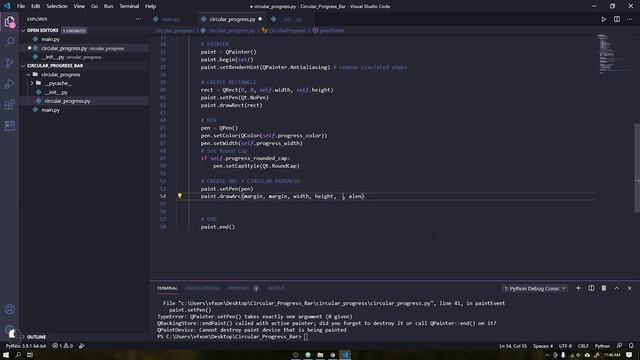Open __init__.py in the Open Editors list
Screen dimensions: 640x360
coord(53,57)
